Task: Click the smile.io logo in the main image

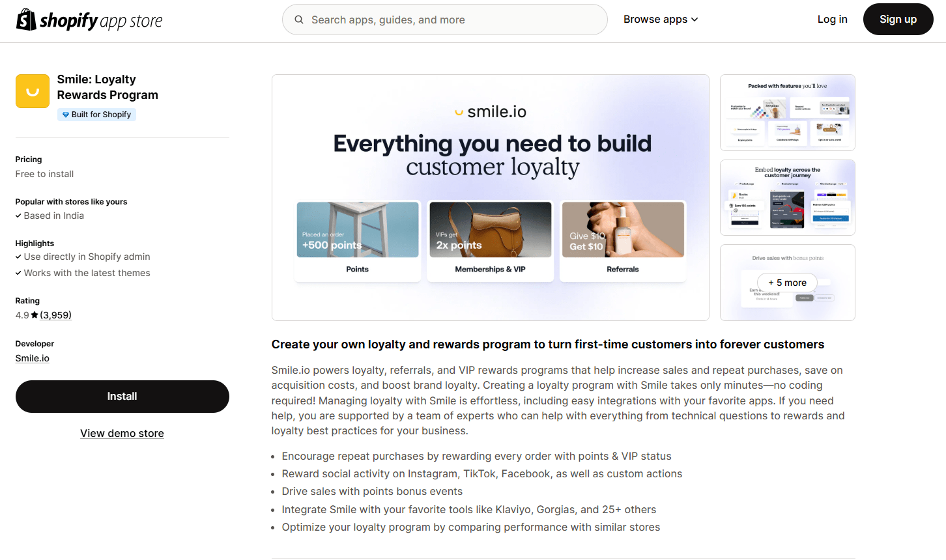Action: point(491,112)
